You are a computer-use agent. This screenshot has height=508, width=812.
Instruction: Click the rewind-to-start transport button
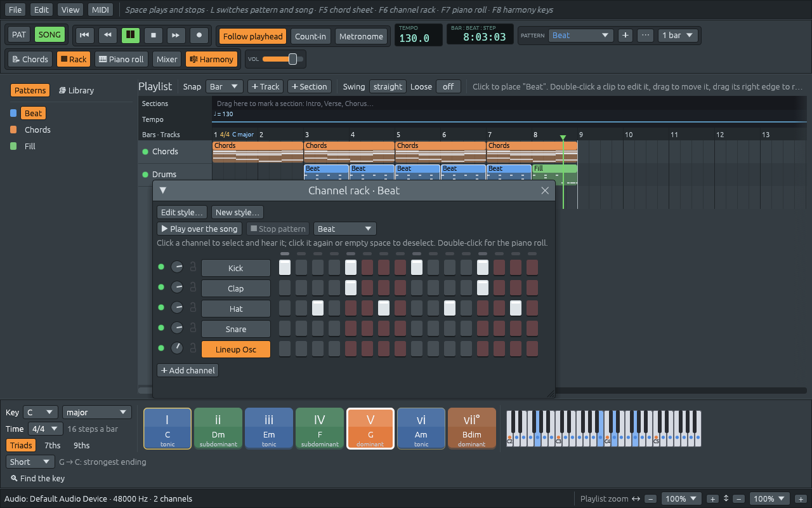tap(84, 36)
